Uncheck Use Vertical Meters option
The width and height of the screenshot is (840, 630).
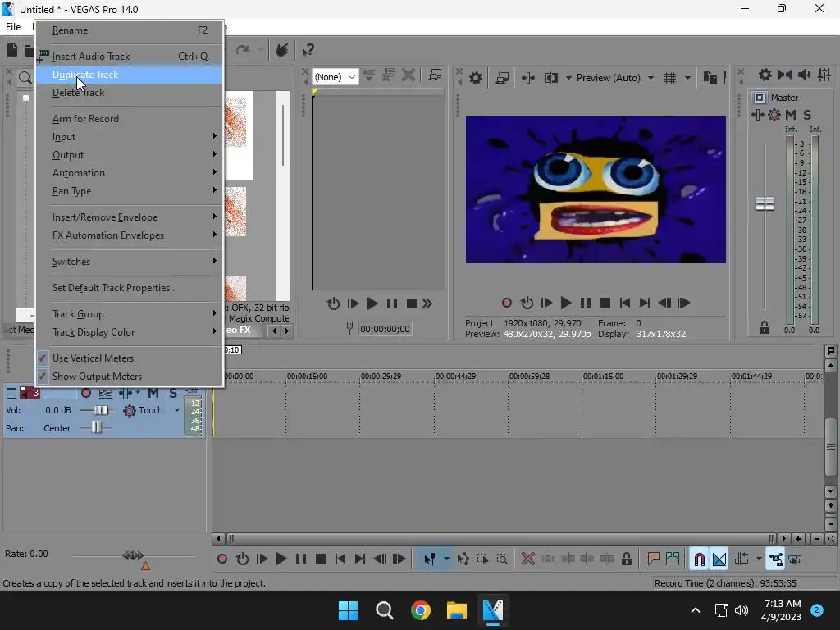[129, 358]
